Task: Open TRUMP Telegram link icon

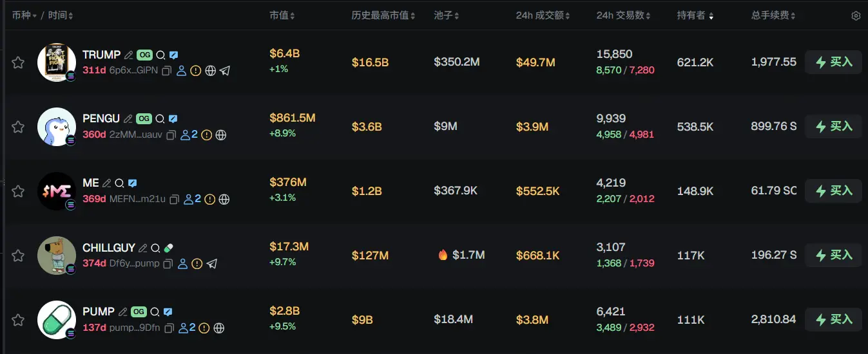Action: click(x=224, y=71)
